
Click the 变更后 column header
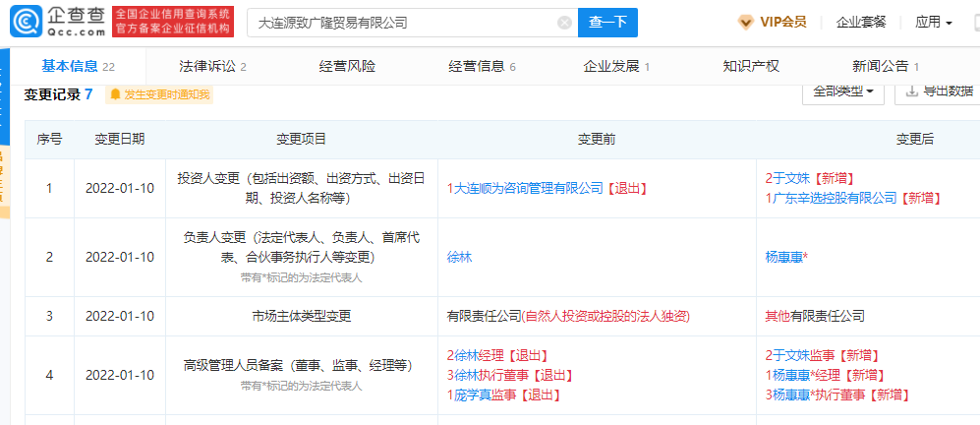pyautogui.click(x=914, y=140)
